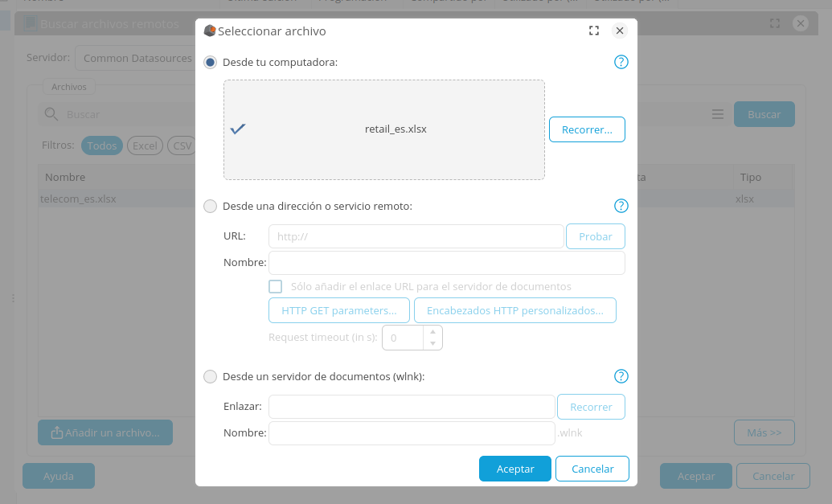Select the 'Todos' filter tab

[x=102, y=145]
